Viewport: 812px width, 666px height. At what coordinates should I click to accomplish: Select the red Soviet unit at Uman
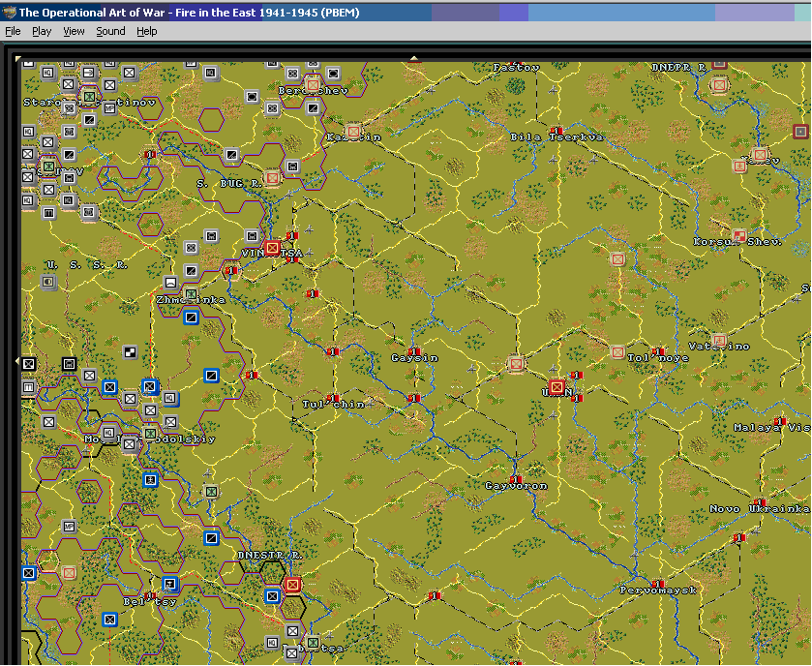(x=556, y=387)
